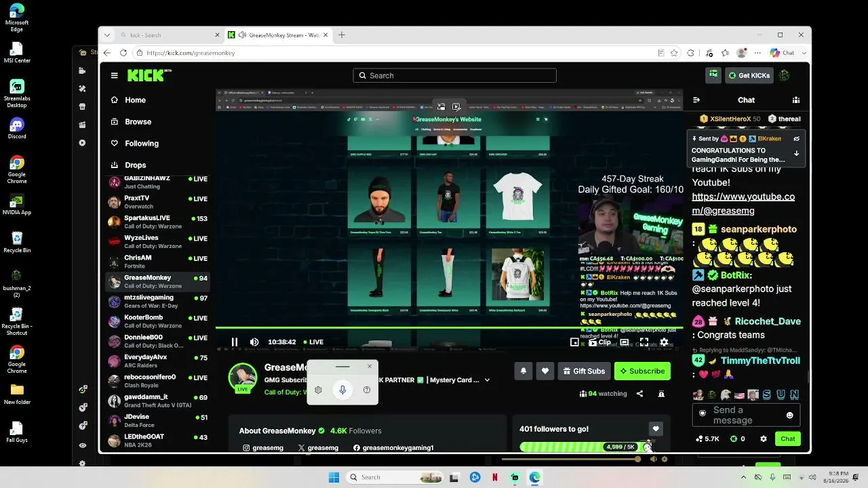The image size is (868, 488).
Task: Click the Send a message chat box
Action: [x=745, y=415]
